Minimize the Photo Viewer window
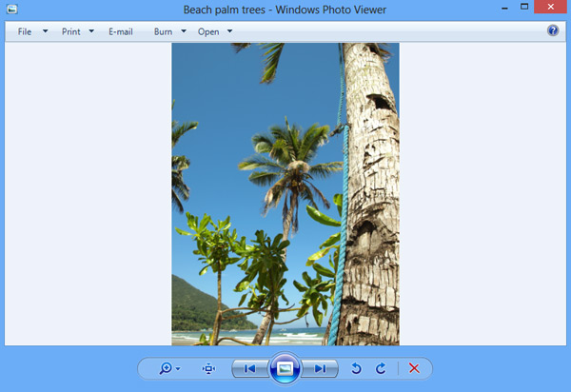This screenshot has height=392, width=571. [x=496, y=8]
